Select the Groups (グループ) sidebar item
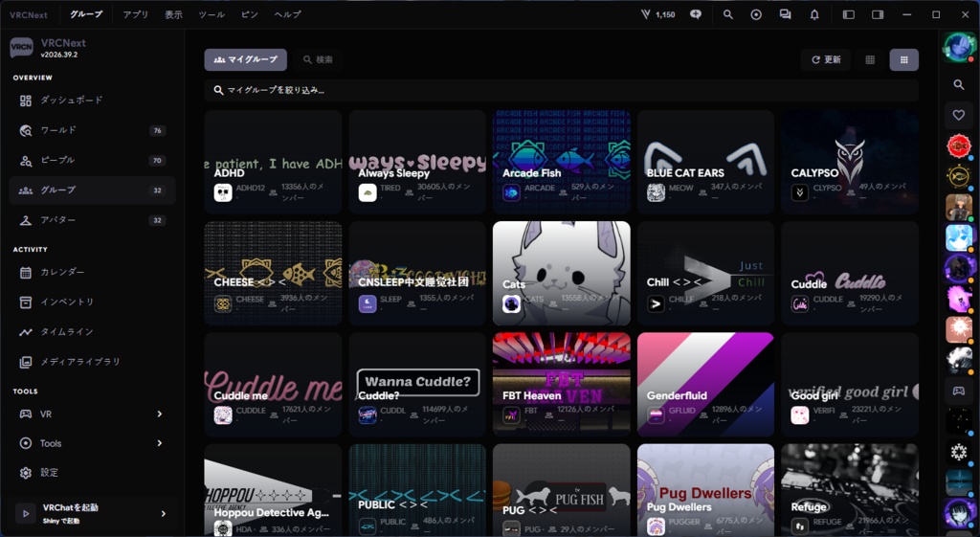The height and width of the screenshot is (537, 980). [x=92, y=190]
